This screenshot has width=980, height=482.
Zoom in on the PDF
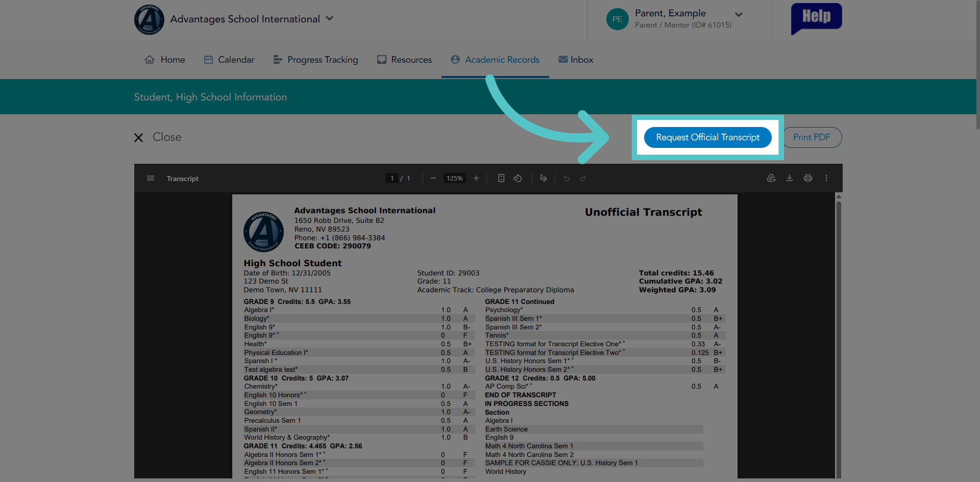click(x=476, y=178)
